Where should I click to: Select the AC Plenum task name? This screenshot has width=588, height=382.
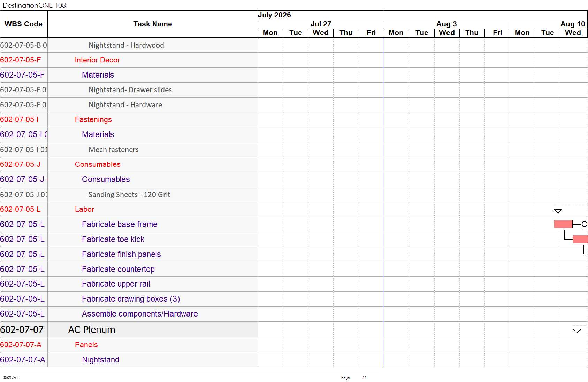pos(92,329)
